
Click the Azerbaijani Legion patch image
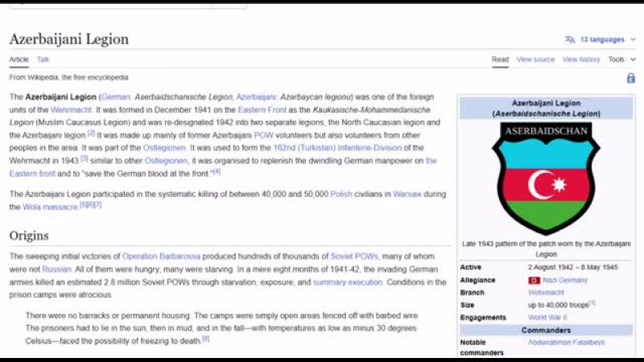pos(546,179)
